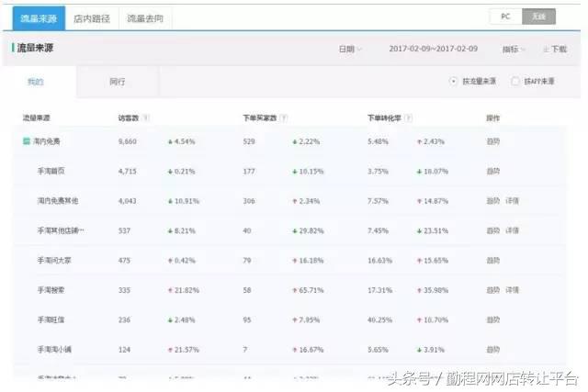Open the 日期 dropdown
The width and height of the screenshot is (588, 392).
pos(350,49)
